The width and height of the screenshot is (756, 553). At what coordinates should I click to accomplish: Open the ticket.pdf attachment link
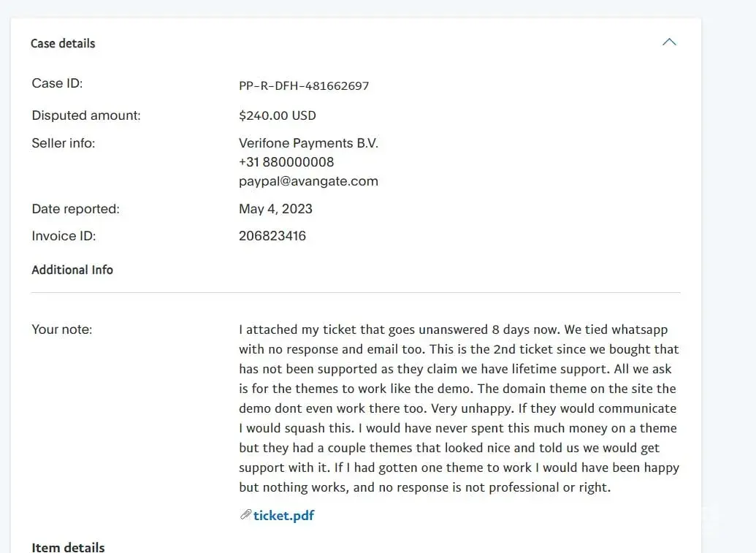(x=283, y=515)
